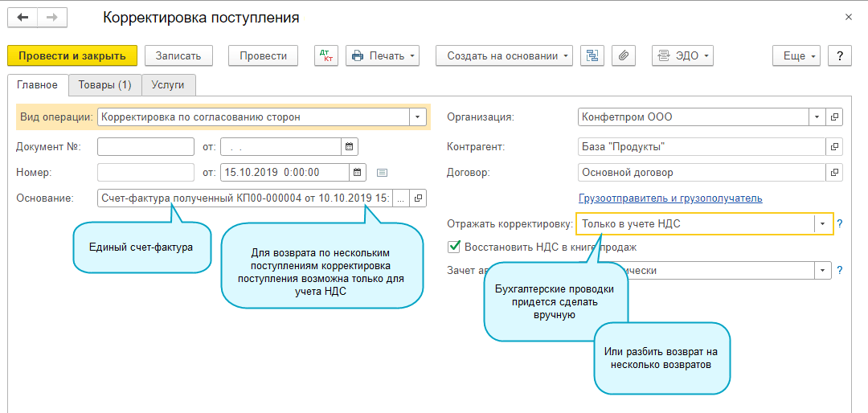Open the Договор record icon
The width and height of the screenshot is (868, 413).
[835, 172]
